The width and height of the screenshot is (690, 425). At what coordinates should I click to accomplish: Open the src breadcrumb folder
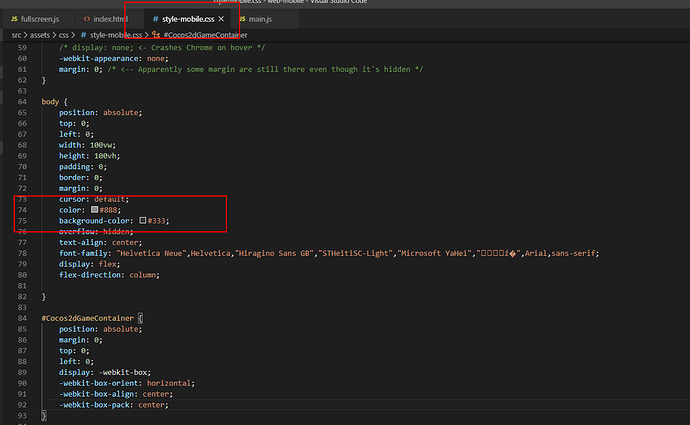click(x=17, y=35)
